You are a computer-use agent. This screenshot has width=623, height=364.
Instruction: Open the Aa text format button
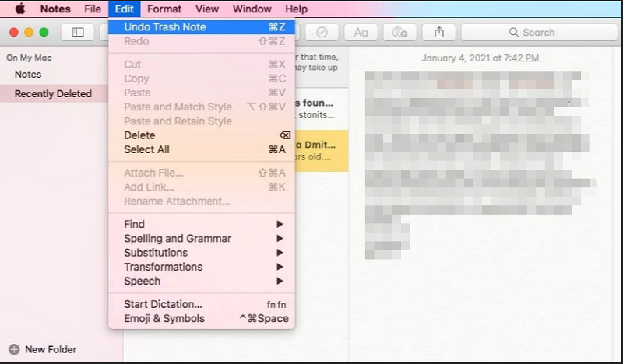click(361, 32)
